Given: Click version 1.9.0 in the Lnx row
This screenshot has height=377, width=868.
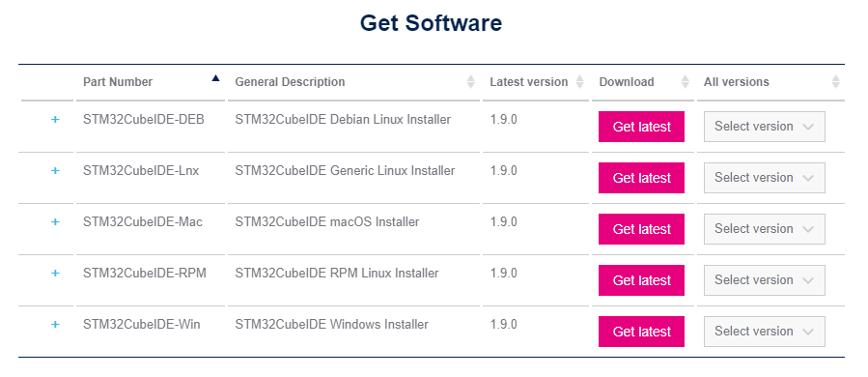Looking at the screenshot, I should point(504,171).
